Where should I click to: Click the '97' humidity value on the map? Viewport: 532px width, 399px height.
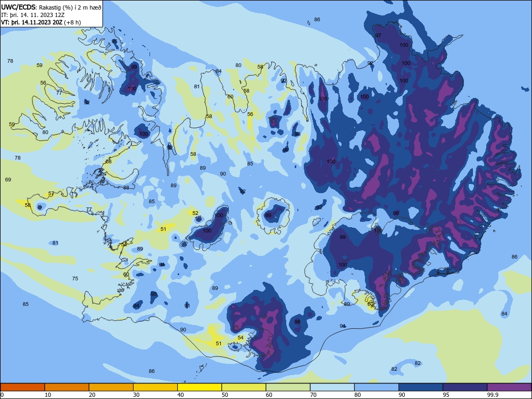378,35
